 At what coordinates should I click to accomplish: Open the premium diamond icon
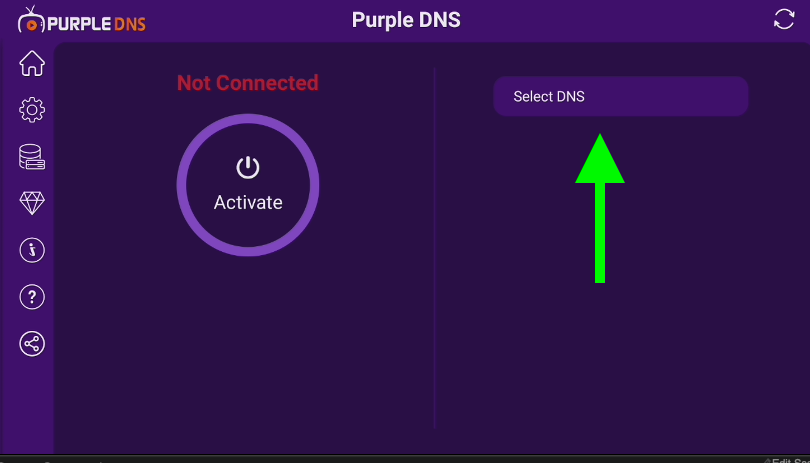32,203
